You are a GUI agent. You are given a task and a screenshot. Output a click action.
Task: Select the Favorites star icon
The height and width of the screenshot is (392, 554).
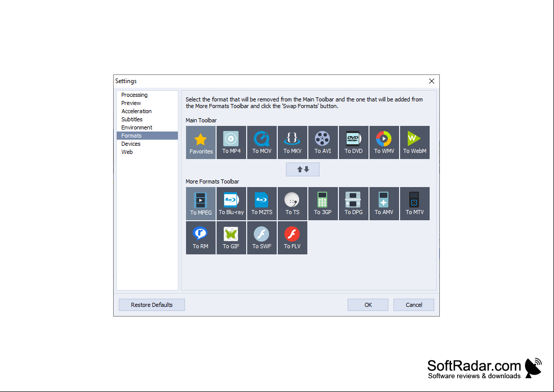pos(201,142)
